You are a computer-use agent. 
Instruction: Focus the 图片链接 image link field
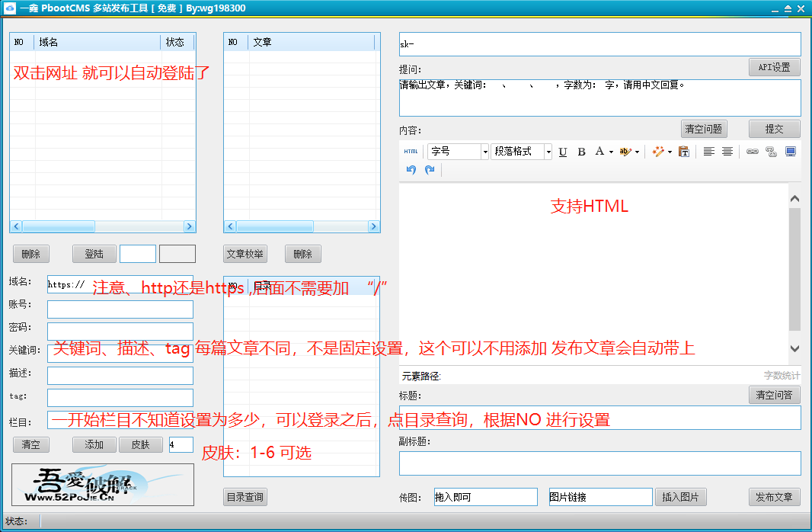[601, 497]
